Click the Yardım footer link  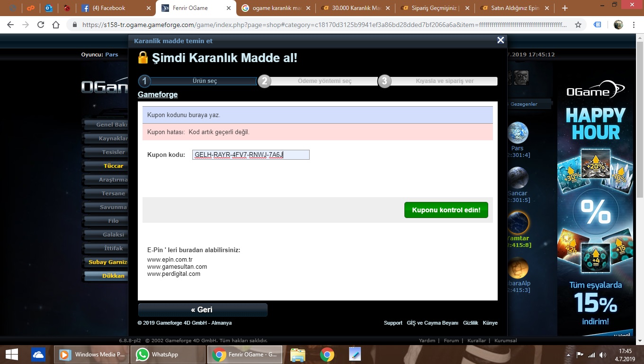coord(427,340)
